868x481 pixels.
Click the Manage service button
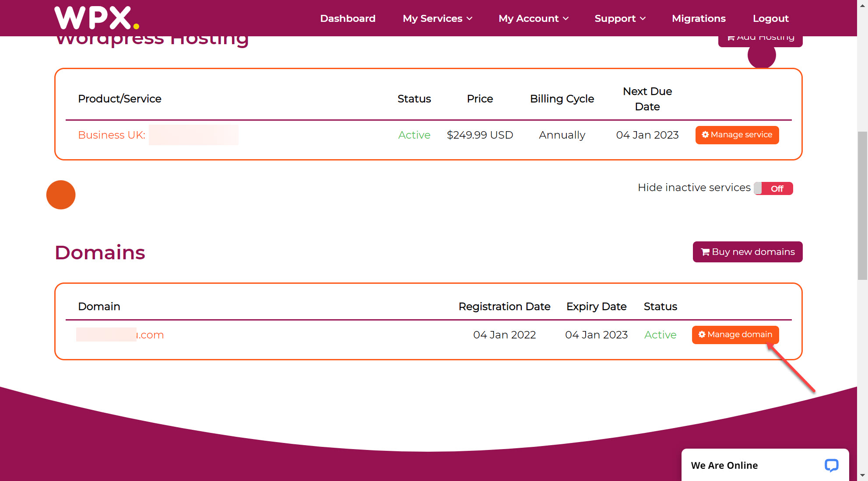(737, 135)
